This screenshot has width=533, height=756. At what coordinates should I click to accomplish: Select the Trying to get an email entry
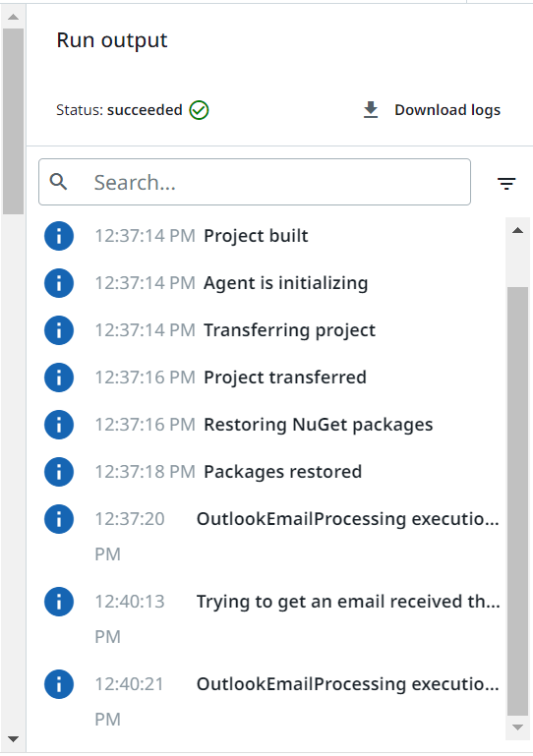point(272,618)
